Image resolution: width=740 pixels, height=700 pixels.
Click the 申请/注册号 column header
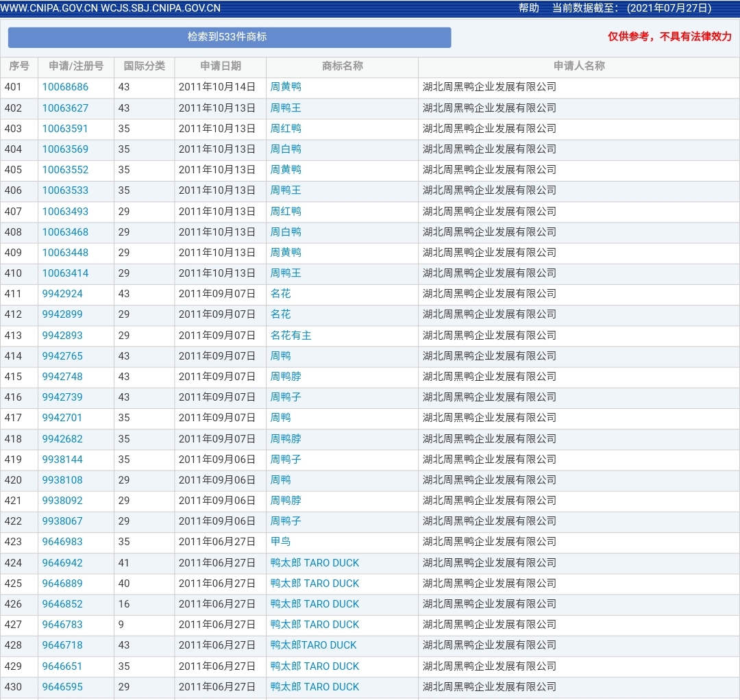[76, 66]
